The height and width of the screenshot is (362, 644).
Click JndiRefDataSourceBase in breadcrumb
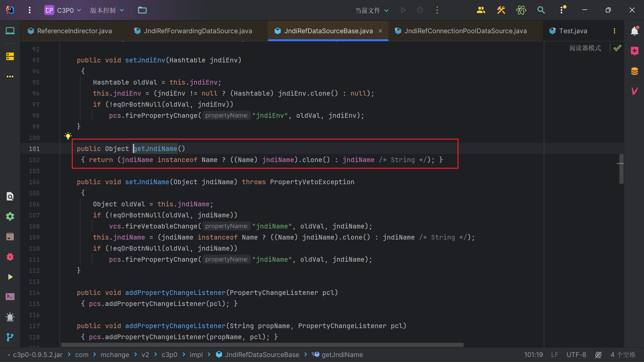258,355
